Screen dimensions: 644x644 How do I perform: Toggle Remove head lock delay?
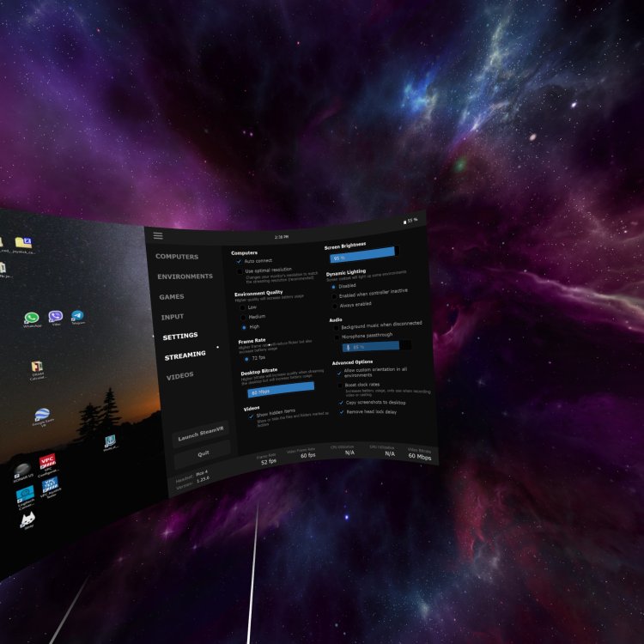coord(342,412)
